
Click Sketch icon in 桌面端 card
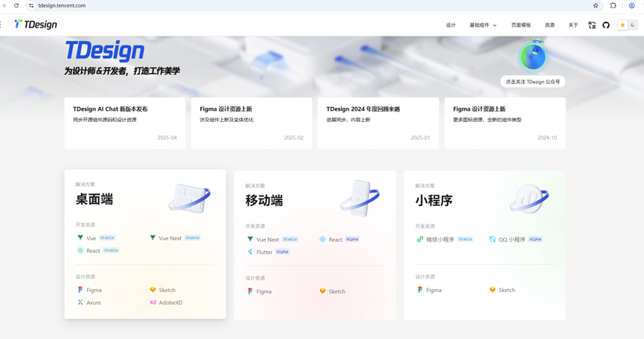click(153, 289)
